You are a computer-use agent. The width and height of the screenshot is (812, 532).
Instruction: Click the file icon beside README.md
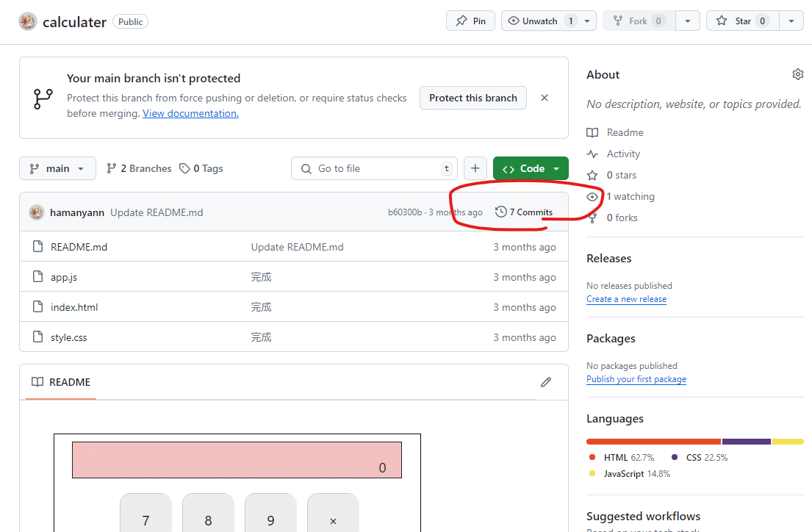coord(37,247)
